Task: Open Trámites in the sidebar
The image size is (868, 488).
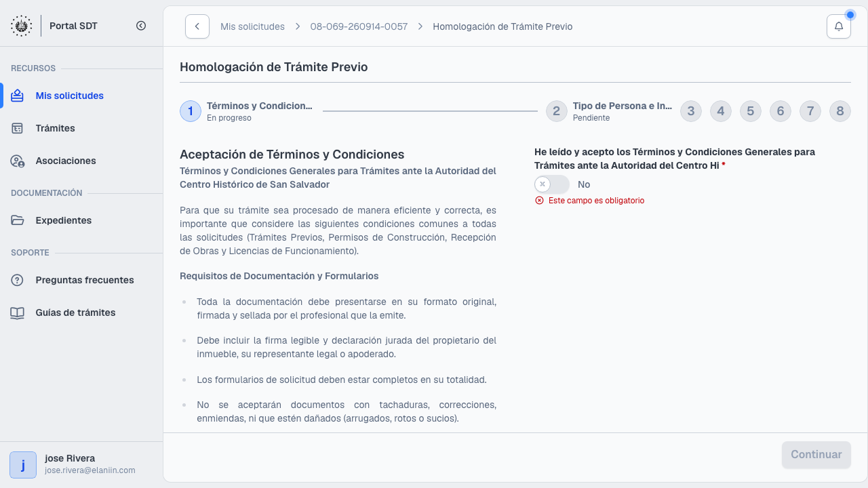Action: (x=81, y=128)
